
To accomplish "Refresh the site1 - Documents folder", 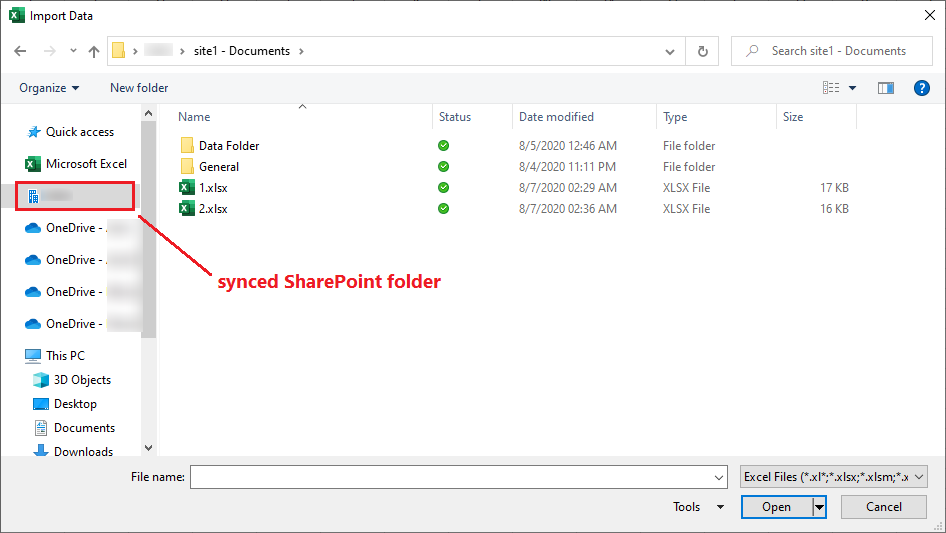I will (702, 51).
